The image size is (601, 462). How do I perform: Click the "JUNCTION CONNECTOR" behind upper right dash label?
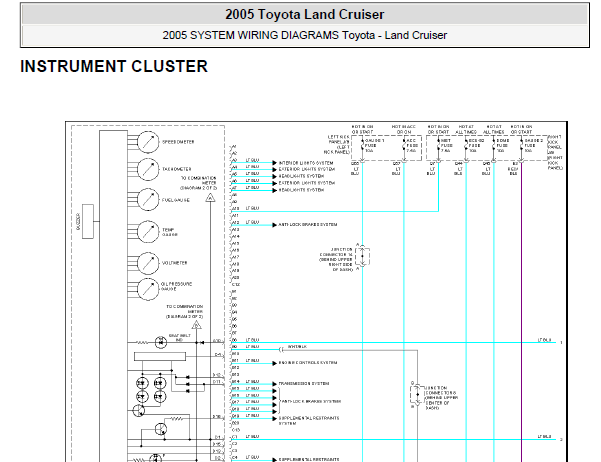[x=336, y=260]
